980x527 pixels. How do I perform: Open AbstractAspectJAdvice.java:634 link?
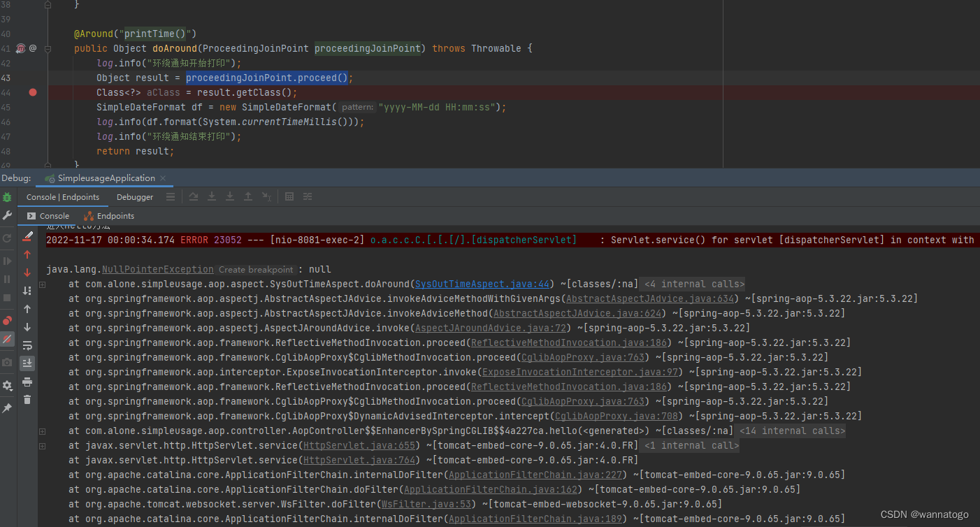[x=649, y=298]
